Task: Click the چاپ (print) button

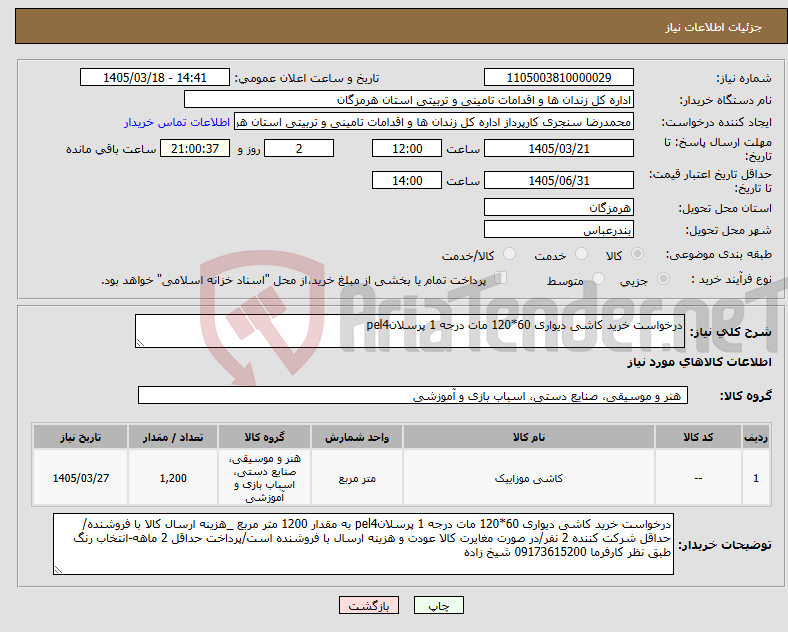Action: tap(438, 605)
